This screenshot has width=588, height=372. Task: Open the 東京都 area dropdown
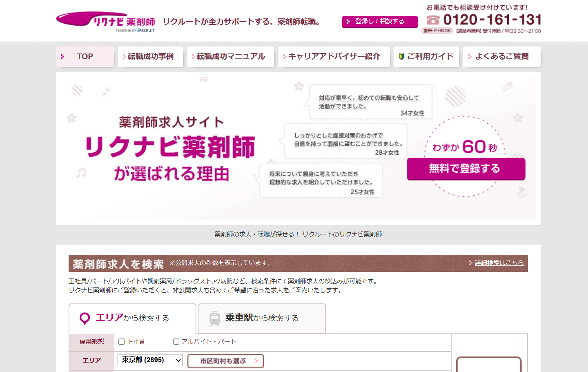tap(150, 360)
